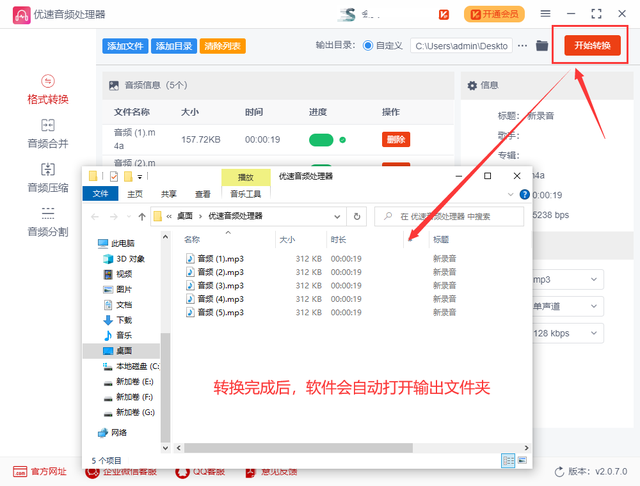Click the three-dots browse output path button

[x=522, y=46]
